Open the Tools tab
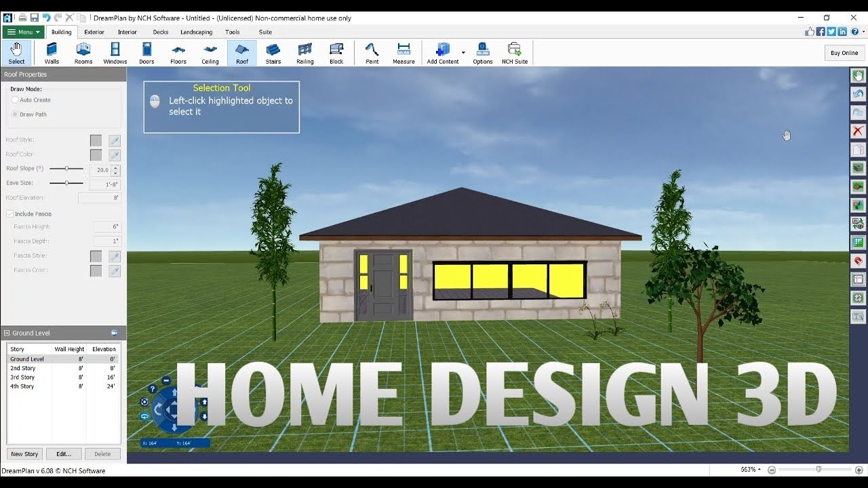The width and height of the screenshot is (868, 488). (x=233, y=32)
